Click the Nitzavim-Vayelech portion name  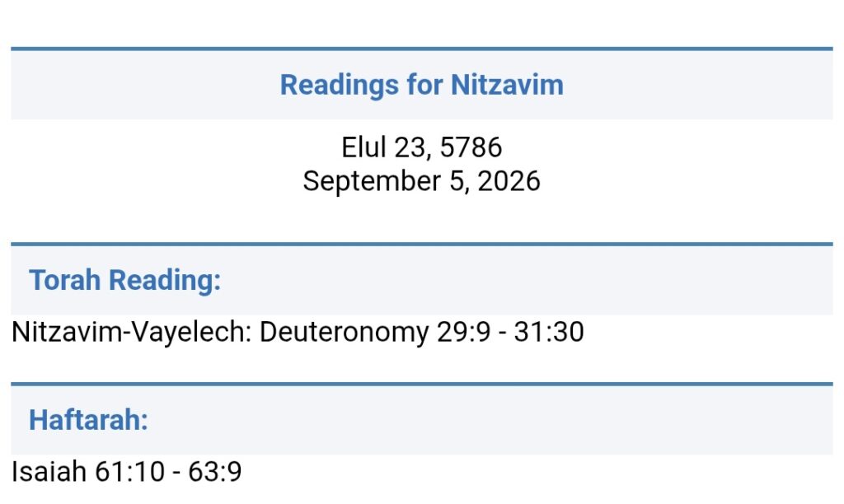pos(132,331)
